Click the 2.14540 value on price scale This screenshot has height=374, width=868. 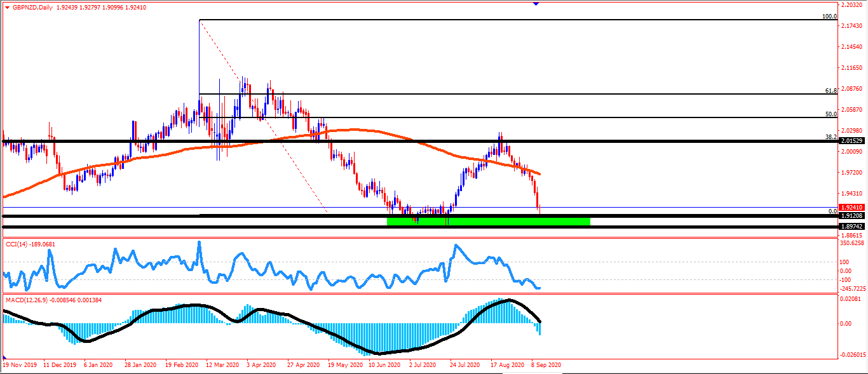click(850, 47)
